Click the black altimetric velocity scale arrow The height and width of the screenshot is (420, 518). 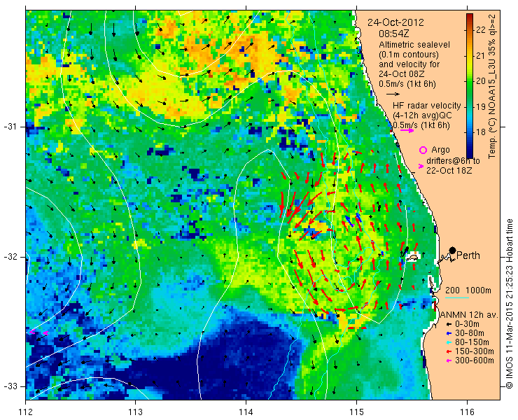(393, 94)
